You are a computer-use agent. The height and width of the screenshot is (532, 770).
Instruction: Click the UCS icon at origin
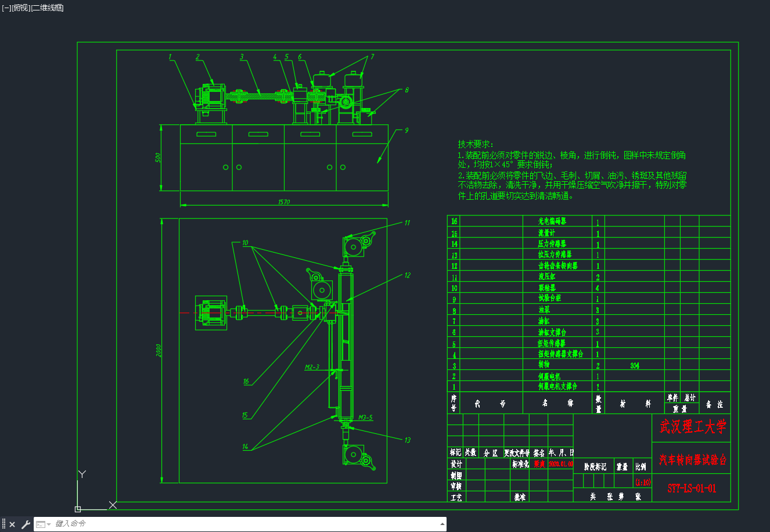click(x=78, y=508)
